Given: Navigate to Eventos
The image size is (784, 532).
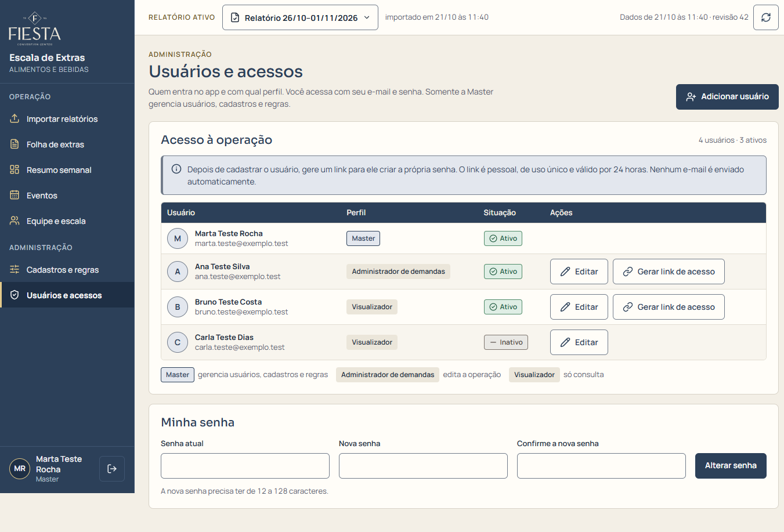Looking at the screenshot, I should (67, 196).
